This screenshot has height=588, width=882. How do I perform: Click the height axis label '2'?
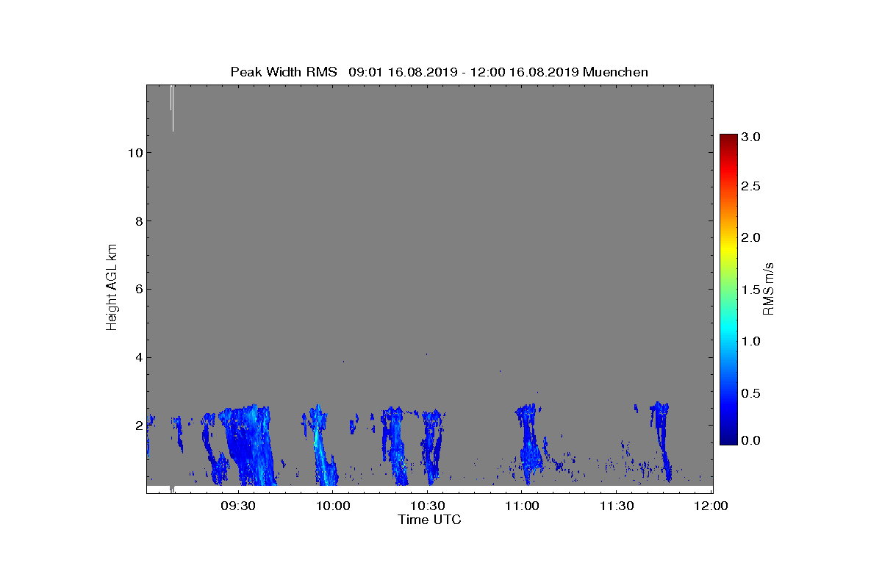(138, 426)
